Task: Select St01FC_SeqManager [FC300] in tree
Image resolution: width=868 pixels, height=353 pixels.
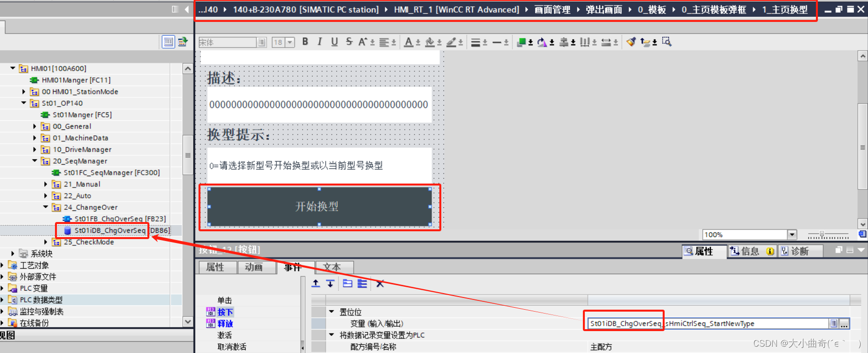Action: [111, 172]
